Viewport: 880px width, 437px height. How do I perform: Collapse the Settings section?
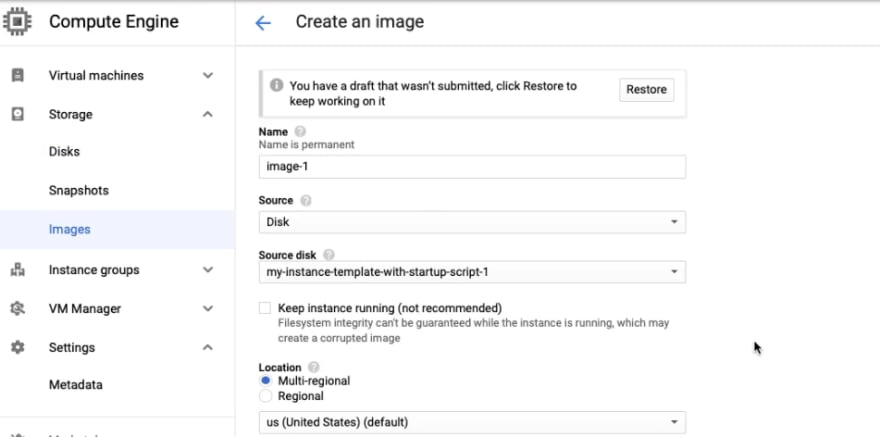coord(208,347)
